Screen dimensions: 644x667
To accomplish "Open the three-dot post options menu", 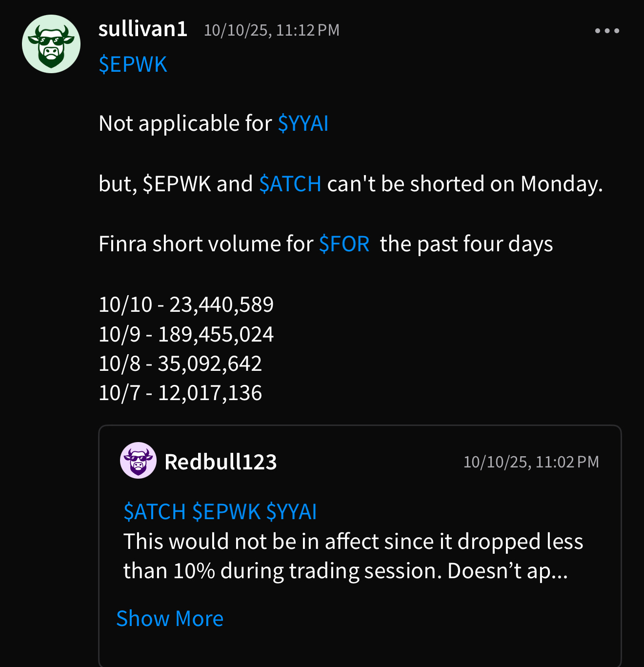I will tap(607, 31).
